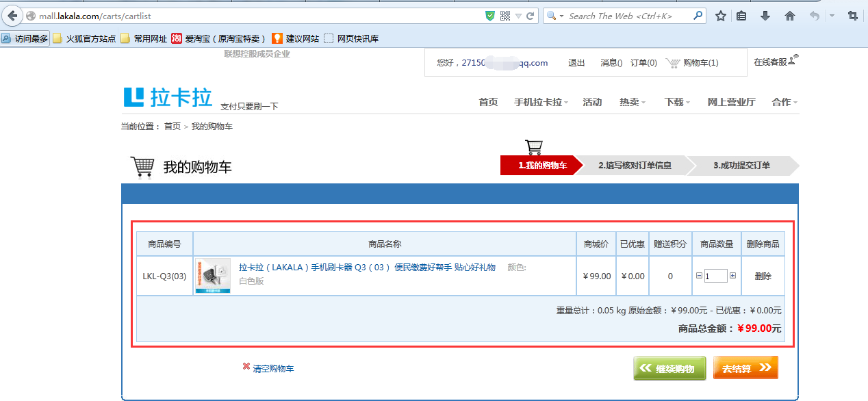Expand the 热卖 navigation menu
The image size is (868, 401).
coord(633,102)
